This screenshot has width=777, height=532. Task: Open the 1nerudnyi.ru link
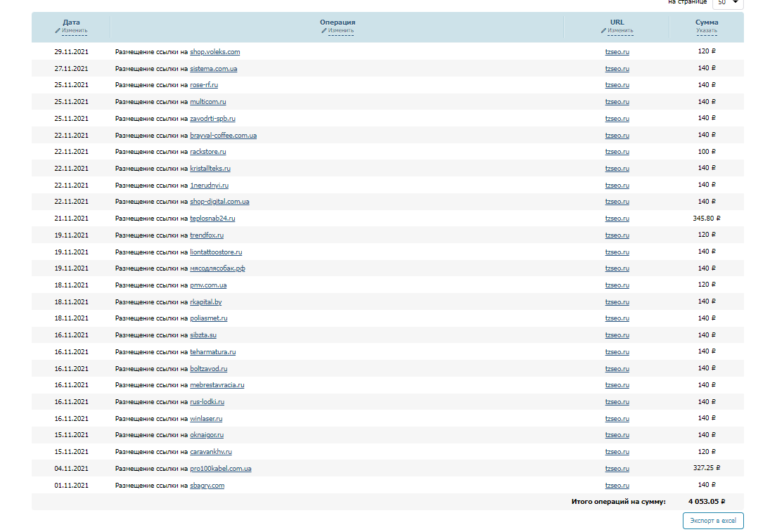[209, 186]
